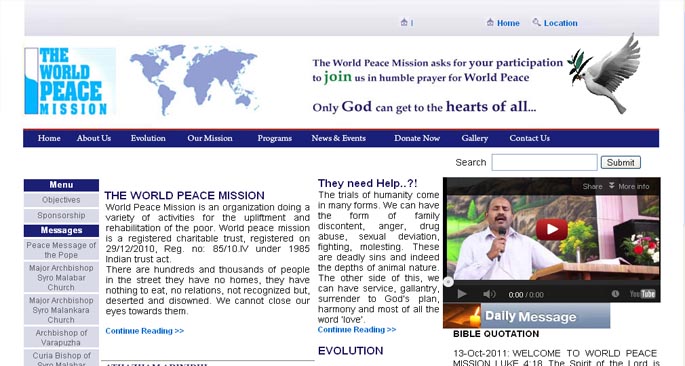
Task: Click Continue Reading under They need Help
Action: [x=357, y=330]
